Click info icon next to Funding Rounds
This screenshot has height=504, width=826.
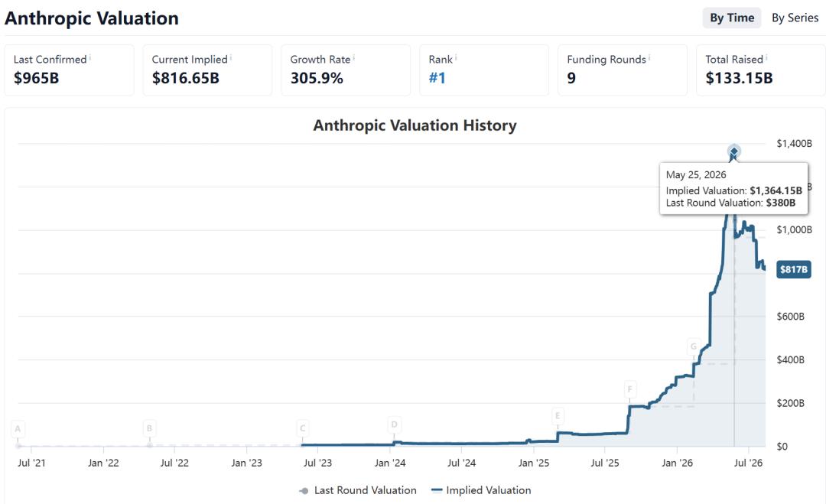649,57
